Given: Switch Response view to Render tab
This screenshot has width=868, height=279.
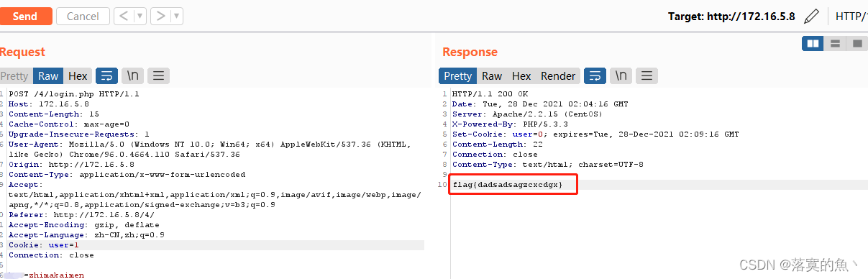Looking at the screenshot, I should (558, 76).
